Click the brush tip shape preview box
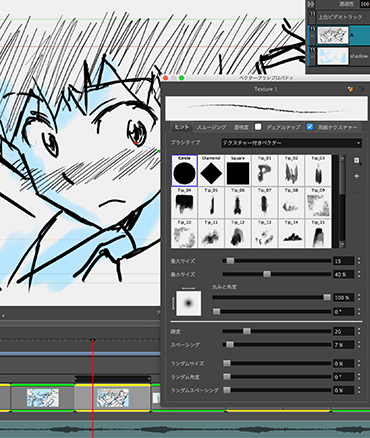This screenshot has height=438, width=370. [189, 303]
